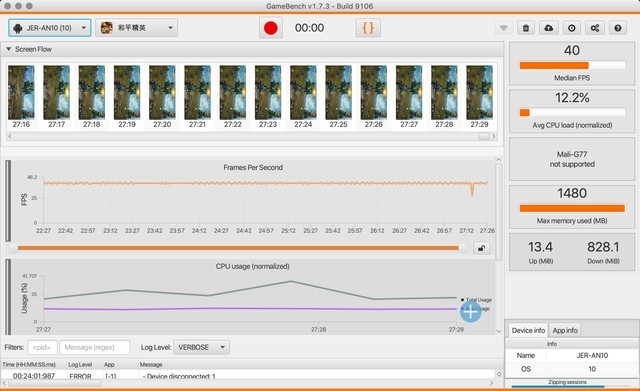Click the Wi-Fi connection icon
The image size is (640, 391).
coord(504,28)
